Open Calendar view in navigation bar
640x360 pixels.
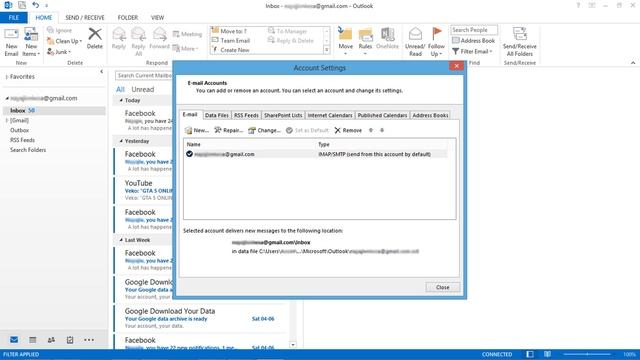[x=33, y=340]
